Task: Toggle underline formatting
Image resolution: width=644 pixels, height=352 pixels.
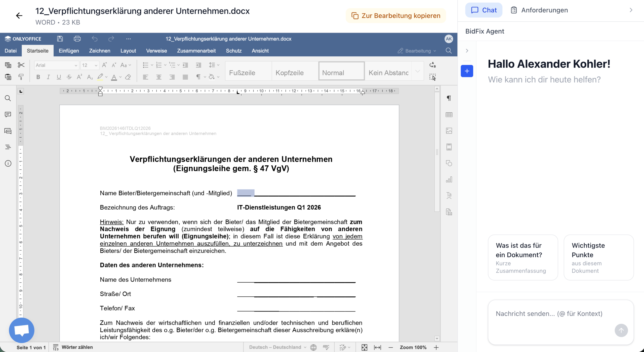Action: point(59,77)
